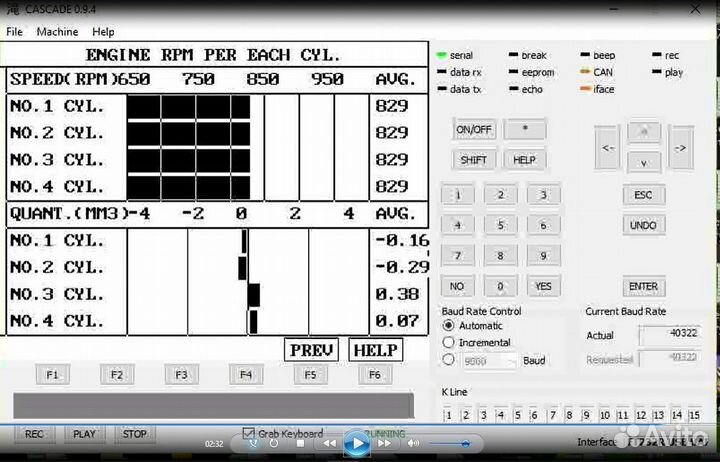Click the ENTER button
720x462 pixels.
pos(643,286)
